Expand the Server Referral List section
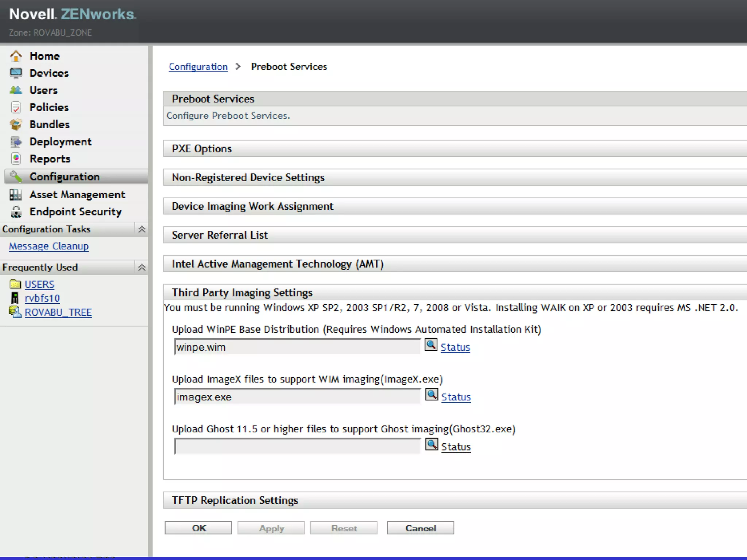 (x=455, y=235)
